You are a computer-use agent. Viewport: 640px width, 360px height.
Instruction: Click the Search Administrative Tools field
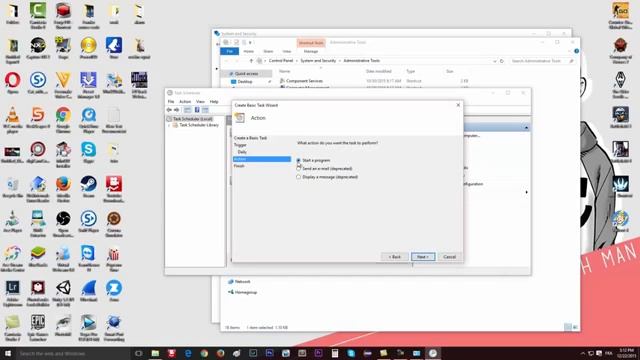[542, 61]
